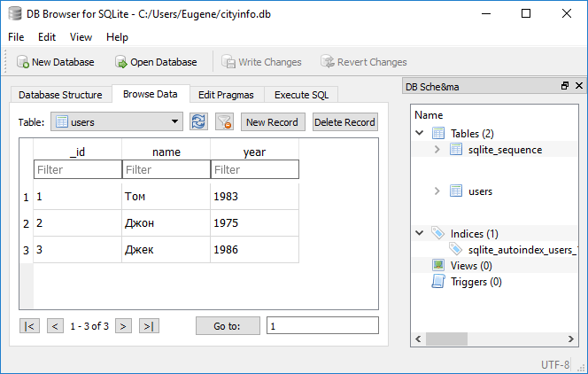588x374 pixels.
Task: Click the Open Database toolbar icon
Action: (x=121, y=62)
